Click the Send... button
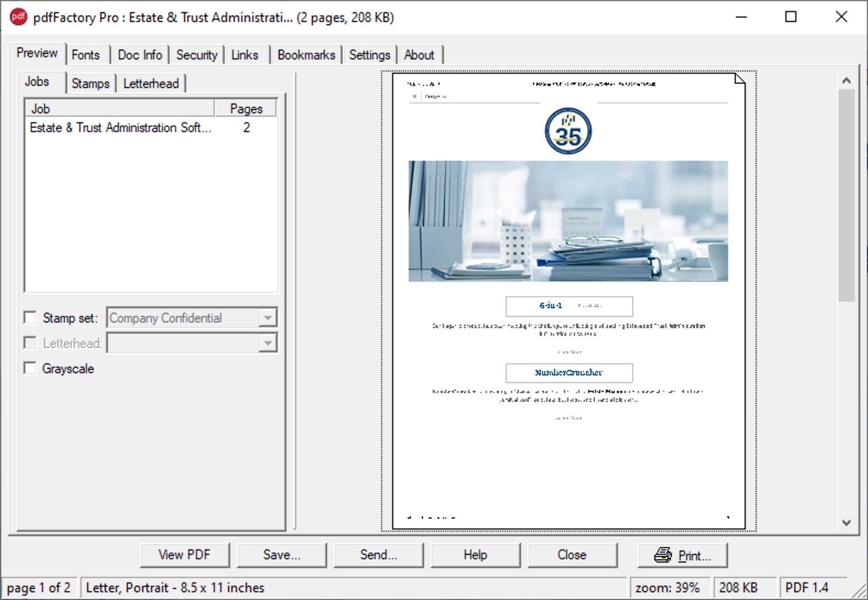The image size is (868, 600). pyautogui.click(x=378, y=555)
